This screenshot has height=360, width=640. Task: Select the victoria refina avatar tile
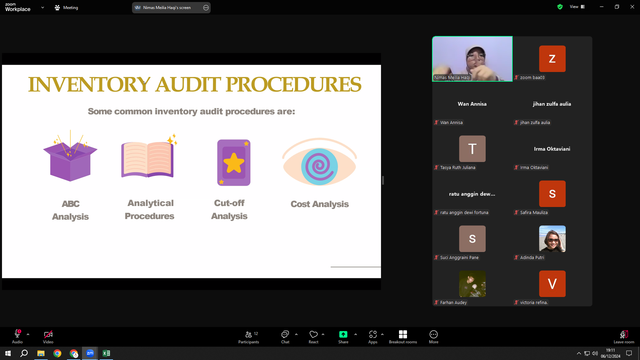click(x=552, y=284)
